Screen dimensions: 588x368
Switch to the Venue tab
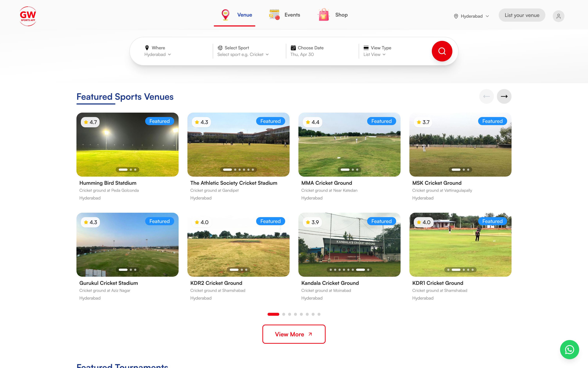click(x=234, y=15)
